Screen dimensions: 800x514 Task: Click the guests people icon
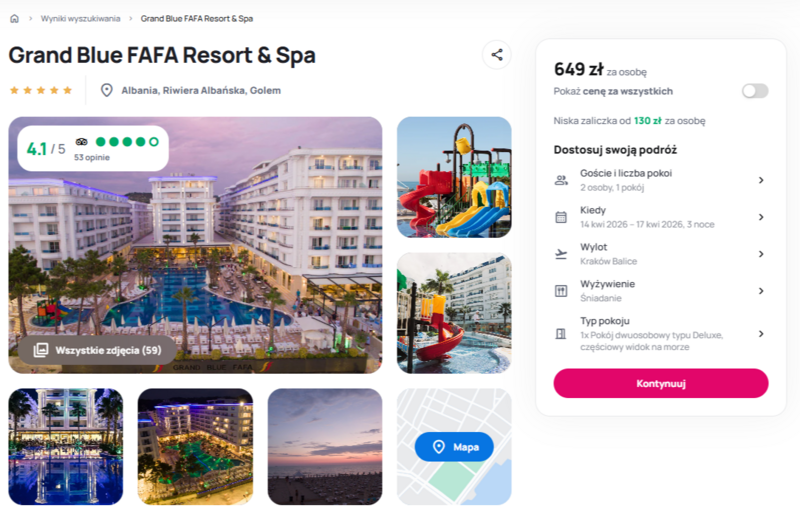pyautogui.click(x=561, y=180)
